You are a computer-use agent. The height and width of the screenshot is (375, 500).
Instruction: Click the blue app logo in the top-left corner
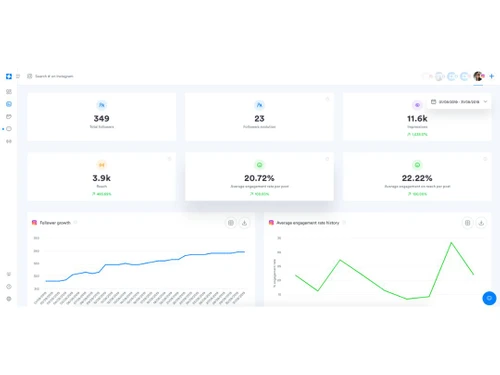click(x=9, y=76)
